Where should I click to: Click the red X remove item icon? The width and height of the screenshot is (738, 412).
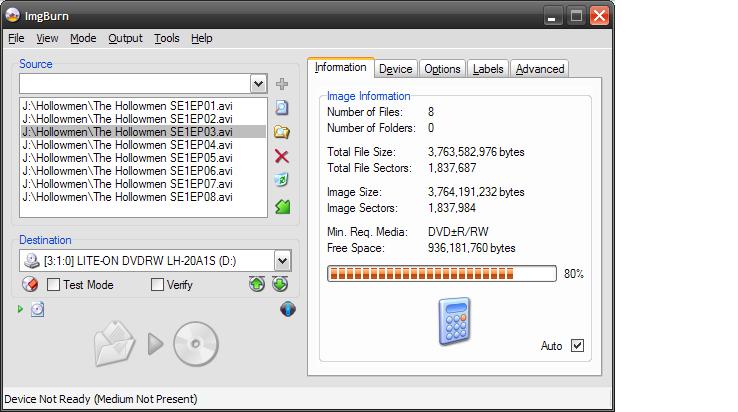(x=281, y=156)
